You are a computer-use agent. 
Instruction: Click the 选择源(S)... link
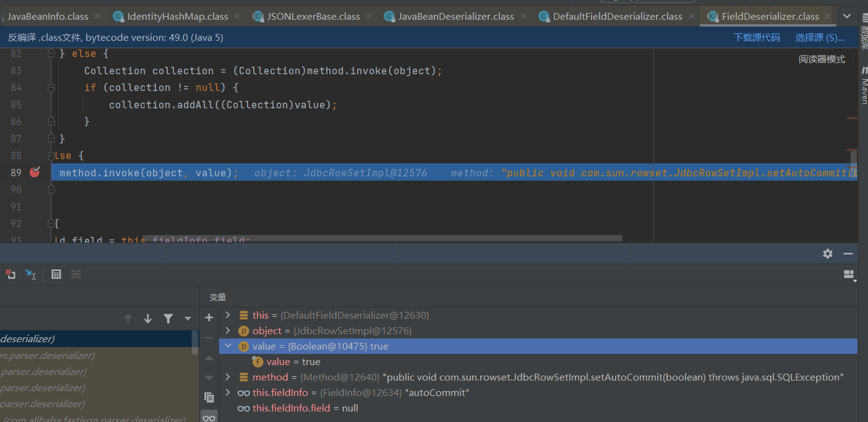click(x=819, y=37)
